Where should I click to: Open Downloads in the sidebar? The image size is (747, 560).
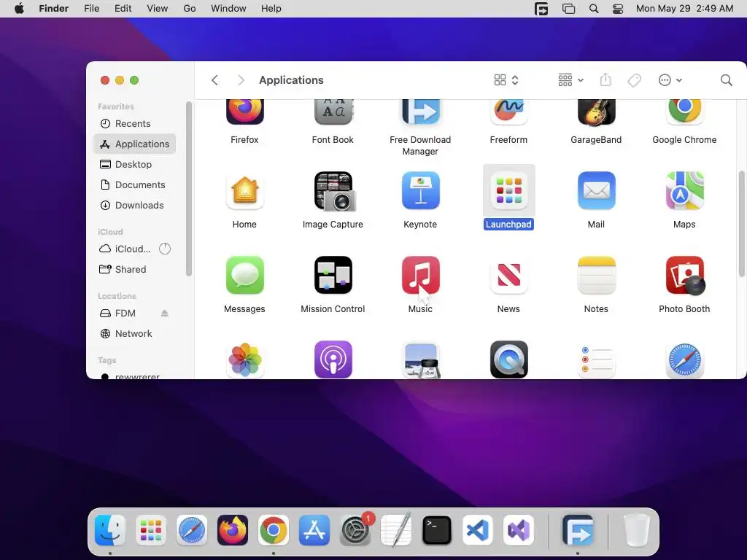(135, 205)
